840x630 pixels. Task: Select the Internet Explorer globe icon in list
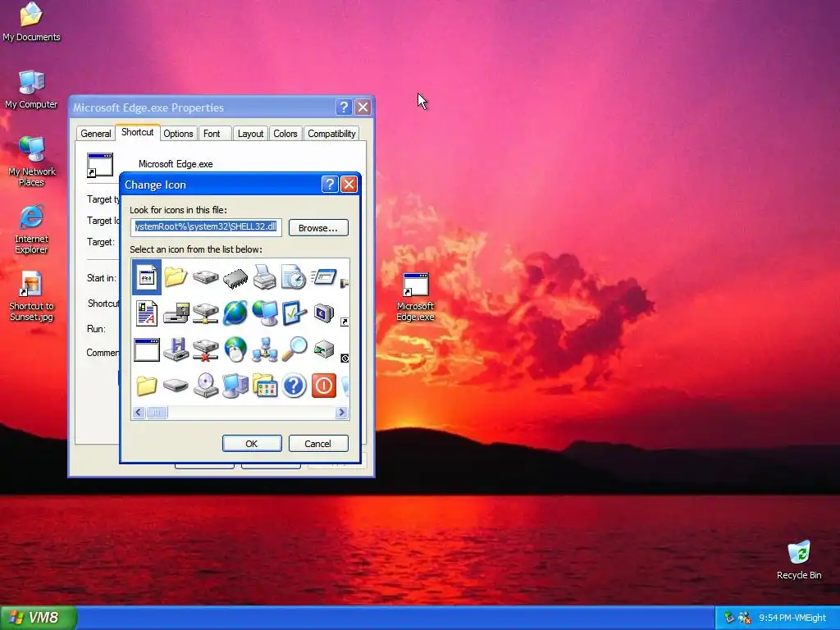(x=235, y=313)
